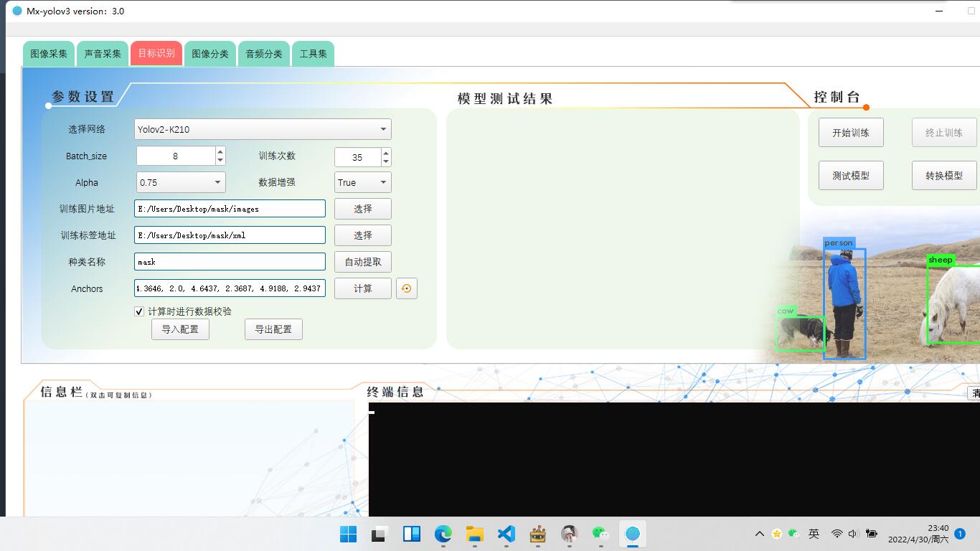980x551 pixels.
Task: Switch to the 声音采集 tab
Action: [x=103, y=54]
